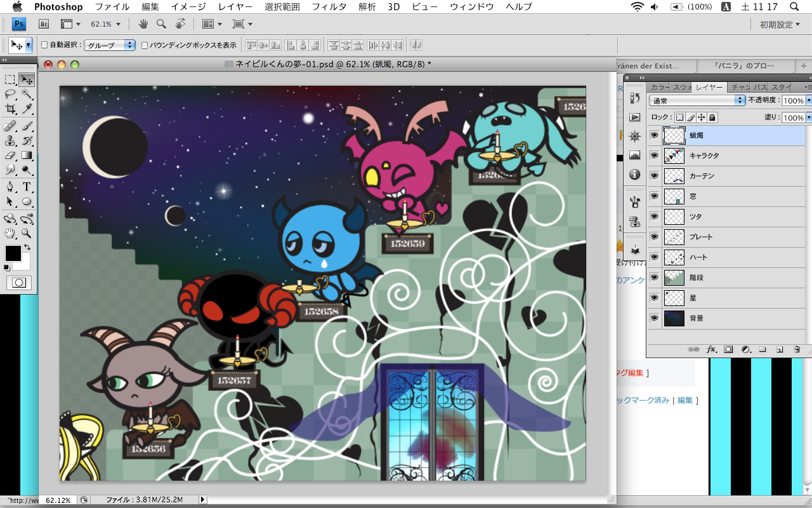Open the 選択範囲 menu
This screenshot has width=812, height=508.
(282, 7)
